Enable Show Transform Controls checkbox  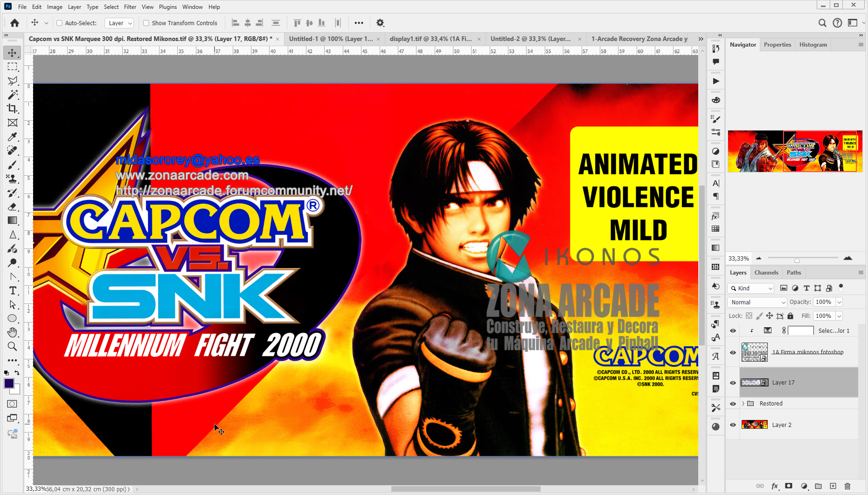pos(146,23)
